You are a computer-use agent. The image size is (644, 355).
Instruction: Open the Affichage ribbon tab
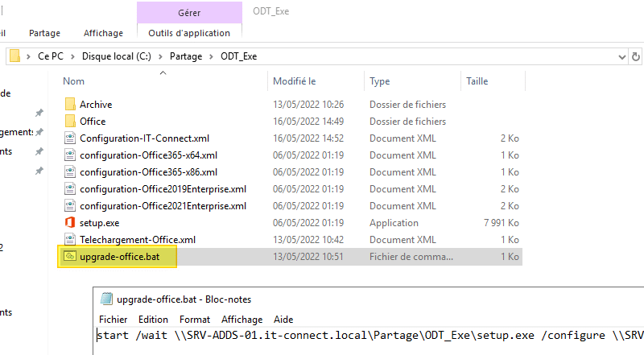tap(103, 33)
